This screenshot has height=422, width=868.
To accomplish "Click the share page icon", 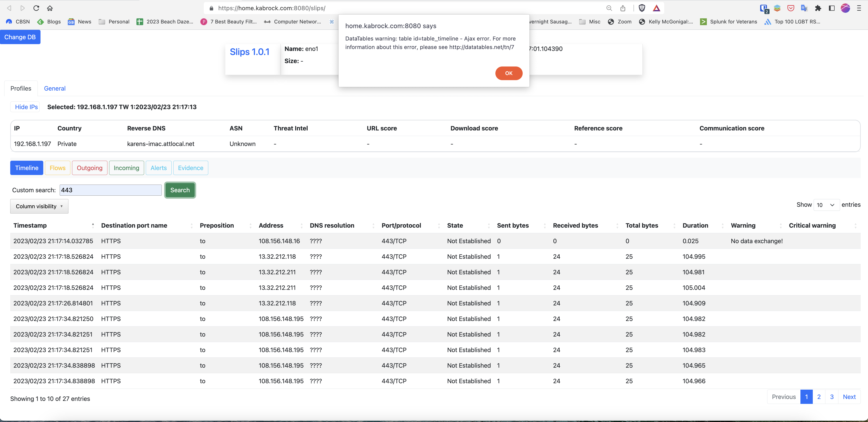I will (x=622, y=8).
